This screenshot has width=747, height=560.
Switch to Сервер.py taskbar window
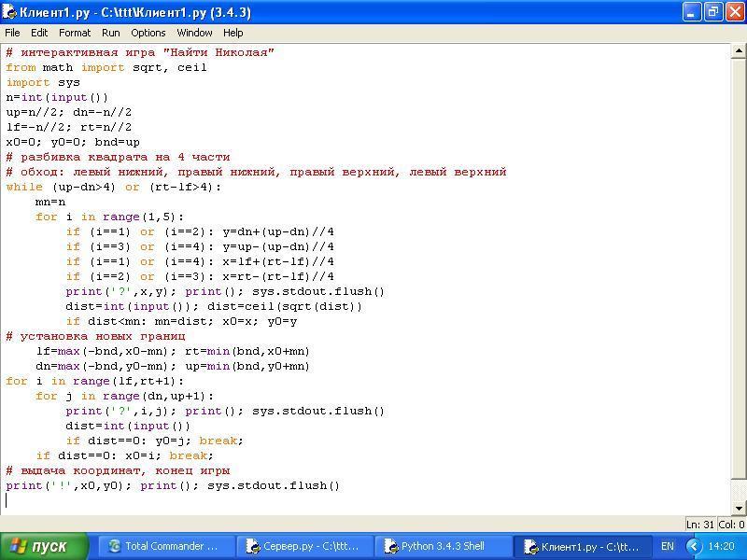pos(306,546)
